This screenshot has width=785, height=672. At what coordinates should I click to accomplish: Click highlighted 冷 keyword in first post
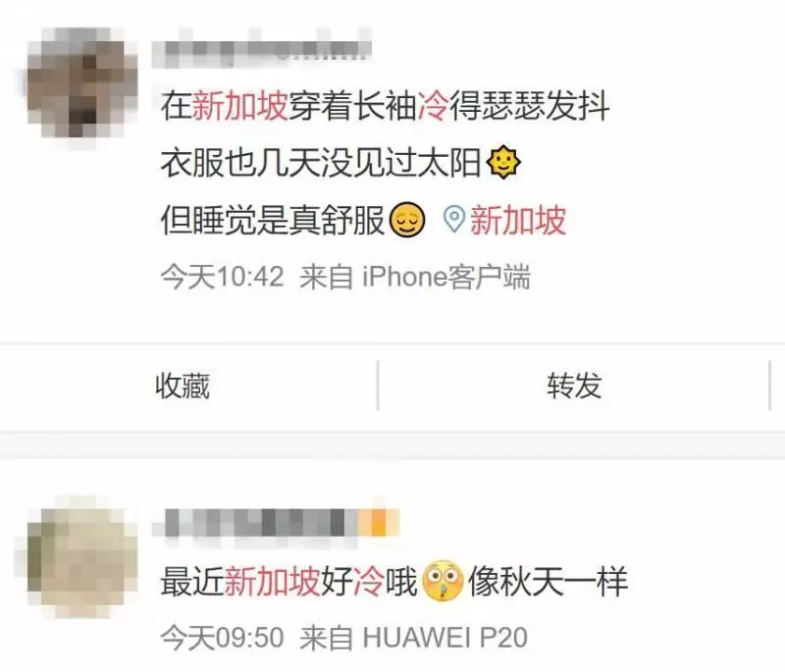(x=434, y=106)
